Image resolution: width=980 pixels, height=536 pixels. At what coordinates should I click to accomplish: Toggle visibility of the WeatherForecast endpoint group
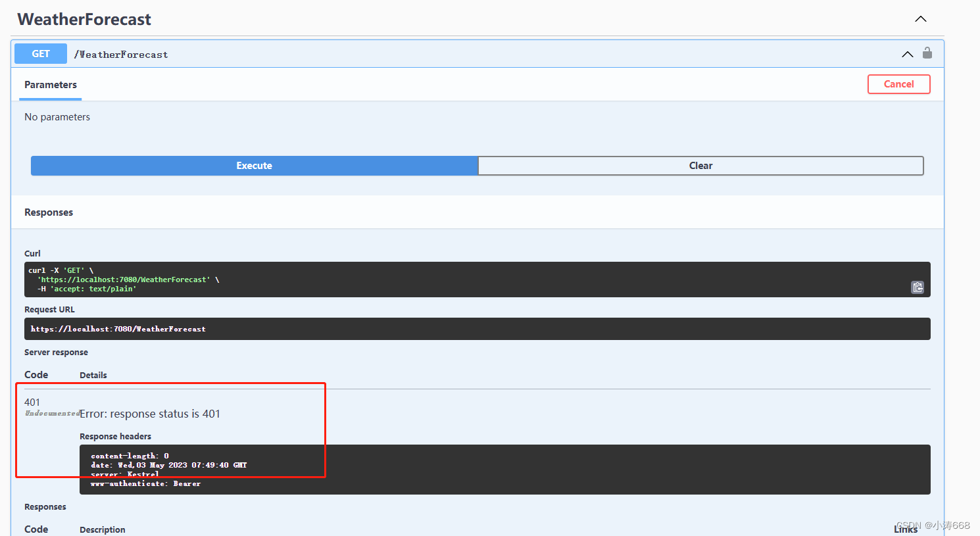(x=920, y=19)
